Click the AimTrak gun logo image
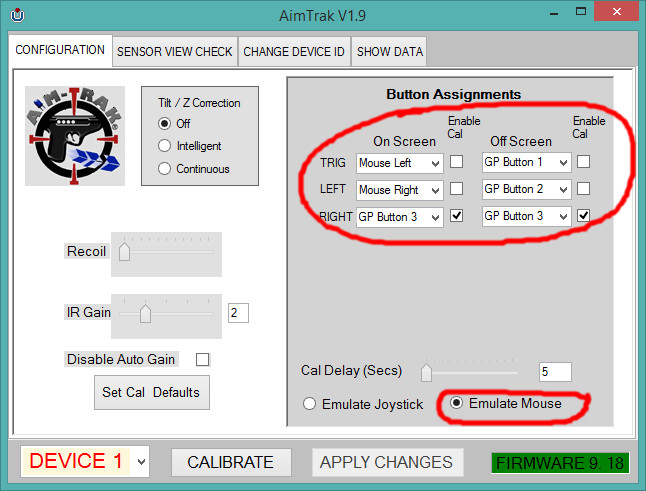This screenshot has width=646, height=491. coord(75,134)
